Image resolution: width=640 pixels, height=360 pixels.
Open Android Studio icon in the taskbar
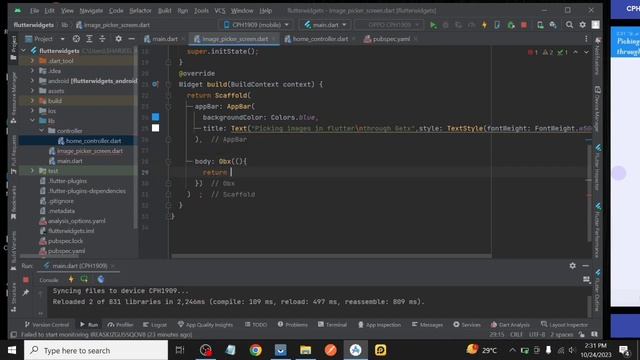click(356, 350)
